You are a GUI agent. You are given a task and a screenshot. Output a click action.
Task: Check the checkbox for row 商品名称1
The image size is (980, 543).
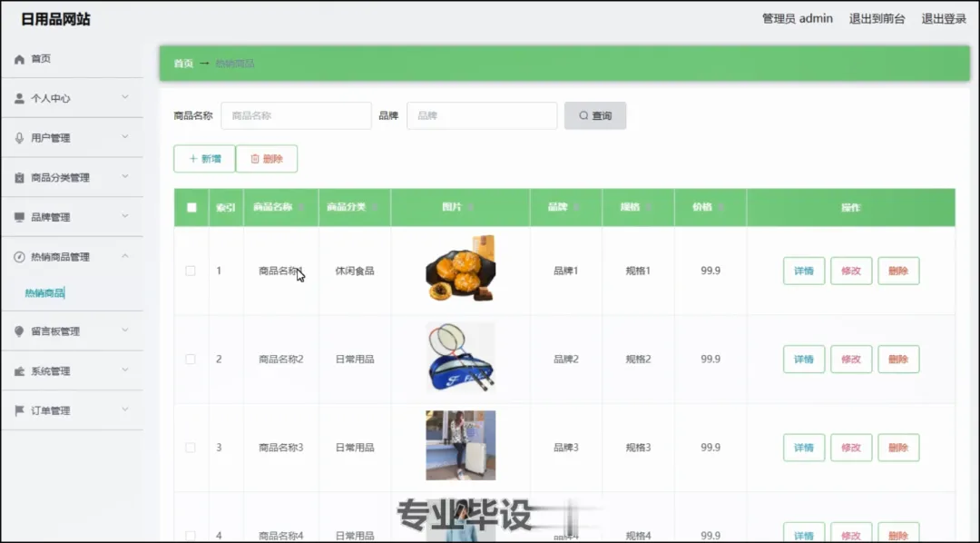tap(191, 271)
